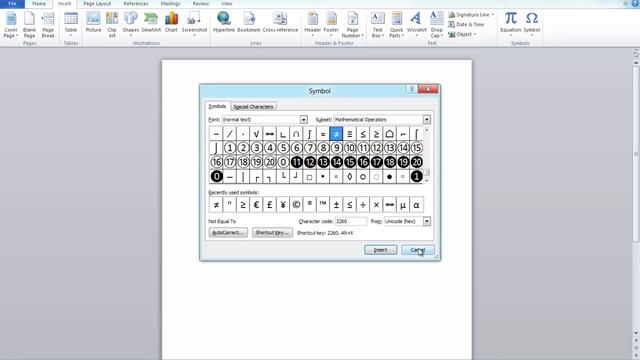Switch to the Mailings tab

(x=171, y=4)
